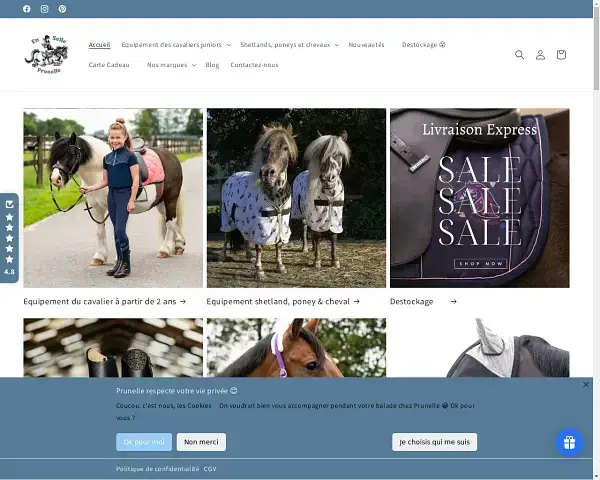The image size is (600, 480).
Task: Open the search magnifier icon
Action: pos(519,55)
